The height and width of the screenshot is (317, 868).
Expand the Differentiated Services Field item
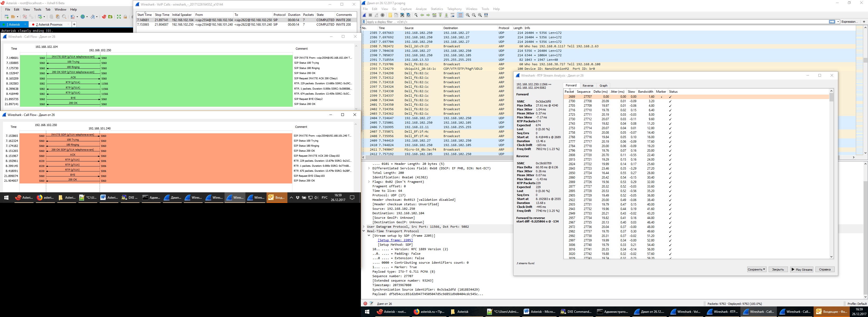tap(369, 168)
